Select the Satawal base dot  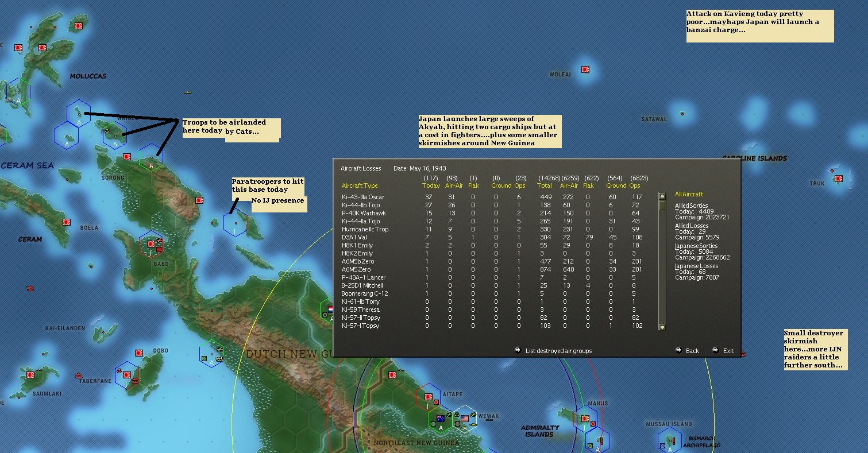(682, 114)
